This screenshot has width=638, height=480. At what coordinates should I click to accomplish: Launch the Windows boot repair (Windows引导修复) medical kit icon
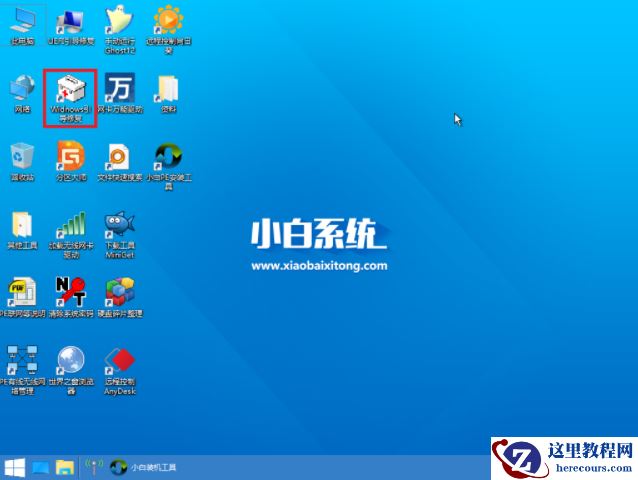tap(71, 98)
